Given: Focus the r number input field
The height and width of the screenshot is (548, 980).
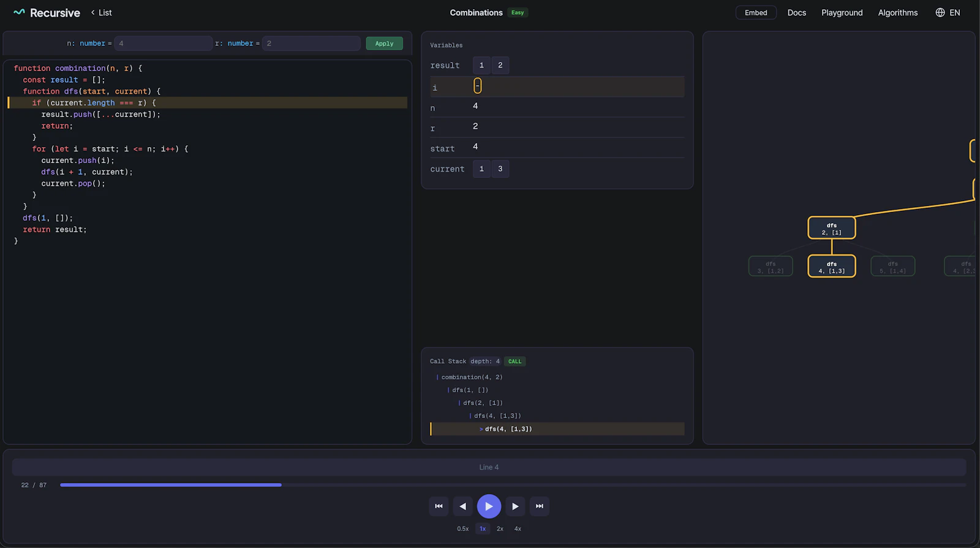Looking at the screenshot, I should click(x=311, y=44).
